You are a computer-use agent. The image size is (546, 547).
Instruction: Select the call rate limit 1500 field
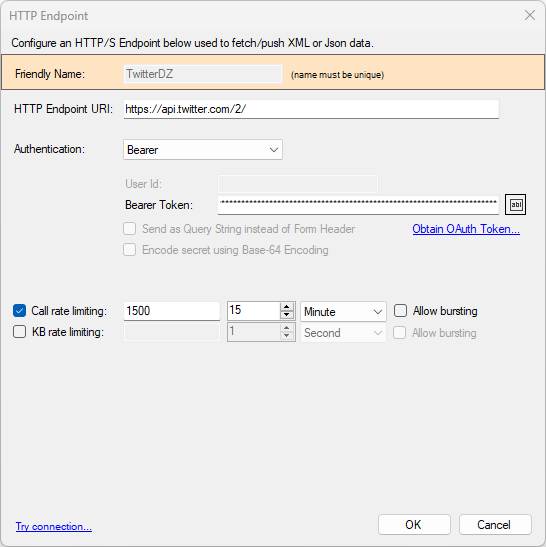pyautogui.click(x=172, y=311)
